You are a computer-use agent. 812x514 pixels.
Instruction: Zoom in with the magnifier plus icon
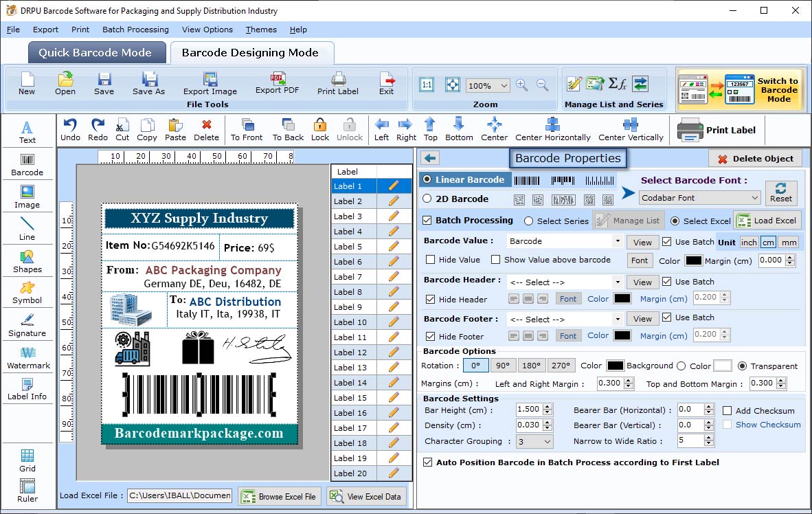[x=522, y=85]
